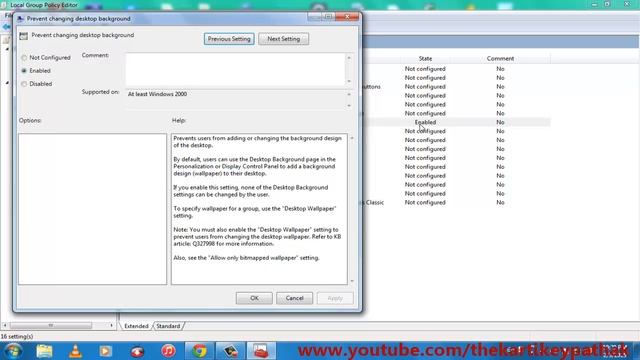Viewport: 640px width, 360px height.
Task: Switch to the red toolbox taskbar app
Action: 261,351
